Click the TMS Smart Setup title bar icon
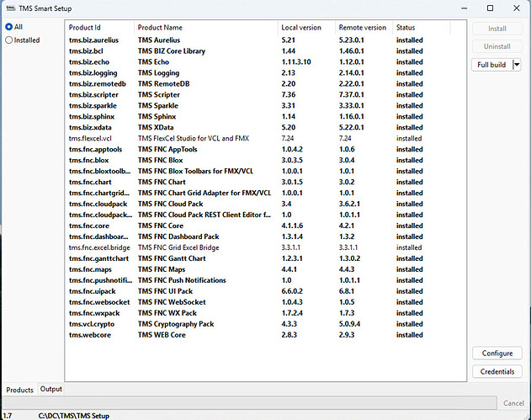 pyautogui.click(x=10, y=8)
